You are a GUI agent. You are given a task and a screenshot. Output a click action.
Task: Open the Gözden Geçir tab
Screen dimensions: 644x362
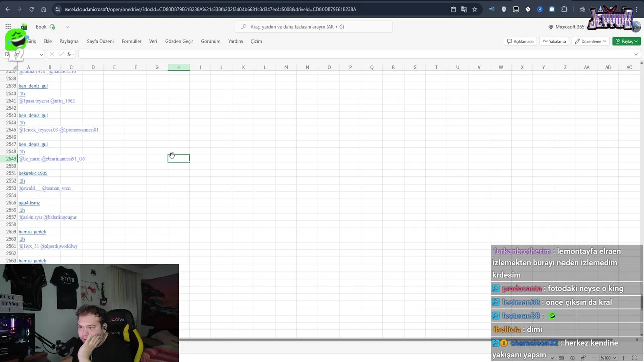179,41
